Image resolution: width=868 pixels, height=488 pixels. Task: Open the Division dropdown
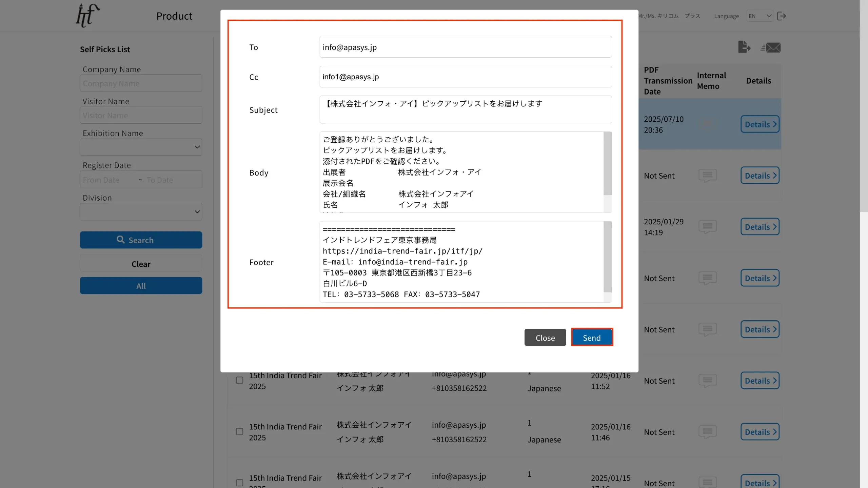point(141,212)
